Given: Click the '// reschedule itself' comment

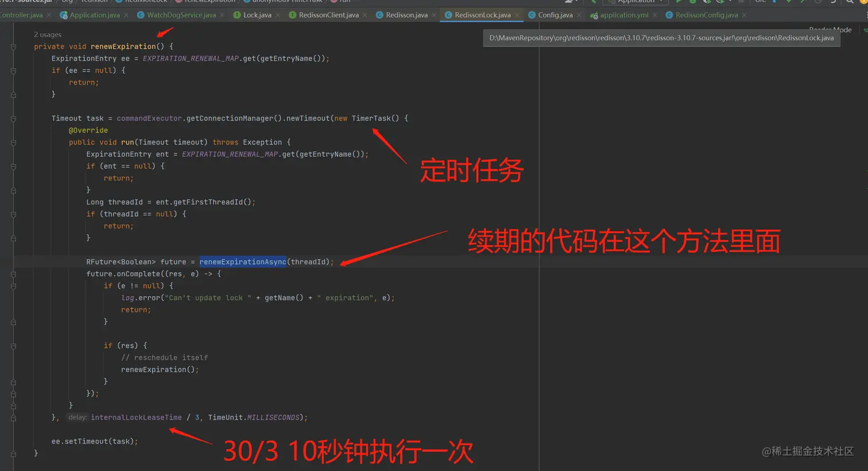Looking at the screenshot, I should coord(165,357).
